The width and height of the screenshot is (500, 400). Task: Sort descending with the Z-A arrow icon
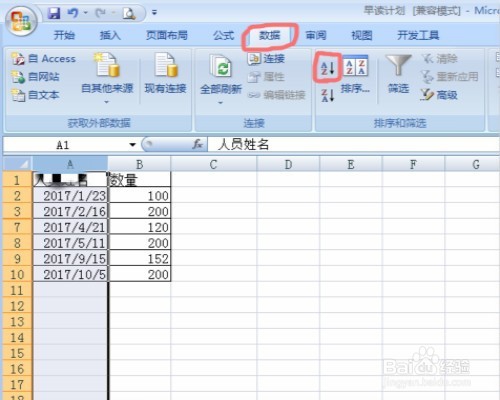327,95
